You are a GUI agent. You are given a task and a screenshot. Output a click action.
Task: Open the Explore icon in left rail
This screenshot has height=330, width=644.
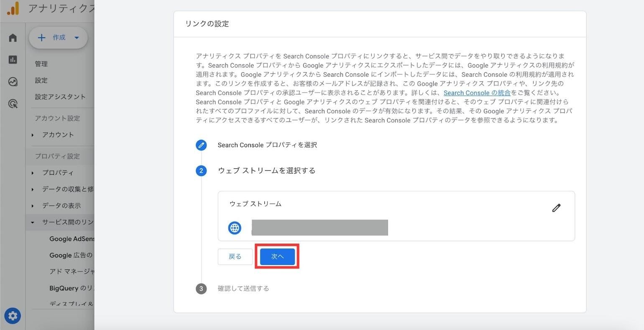13,82
